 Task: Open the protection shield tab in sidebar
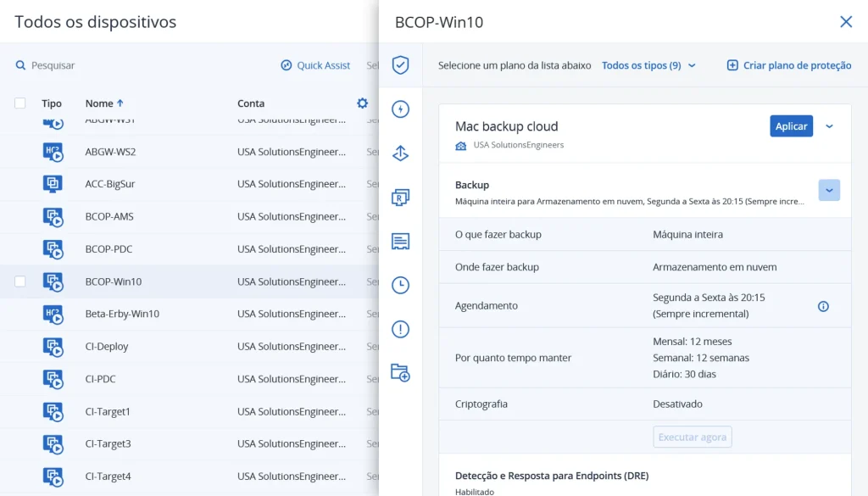(400, 65)
